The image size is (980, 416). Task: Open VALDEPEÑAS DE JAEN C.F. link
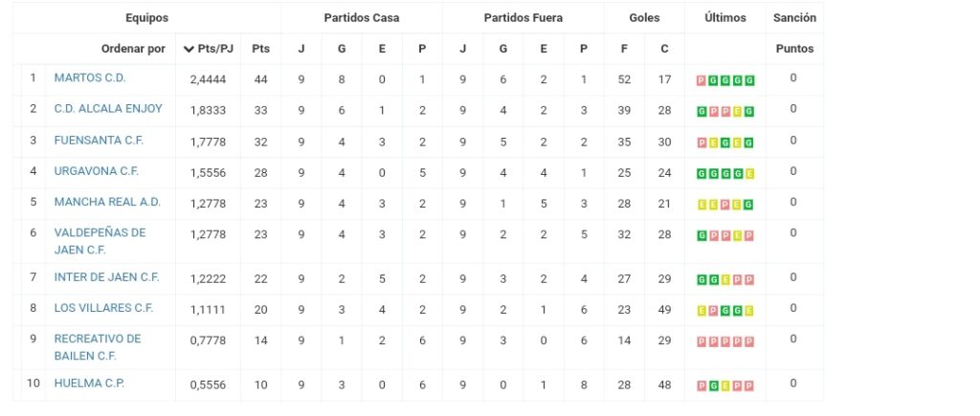pos(100,241)
